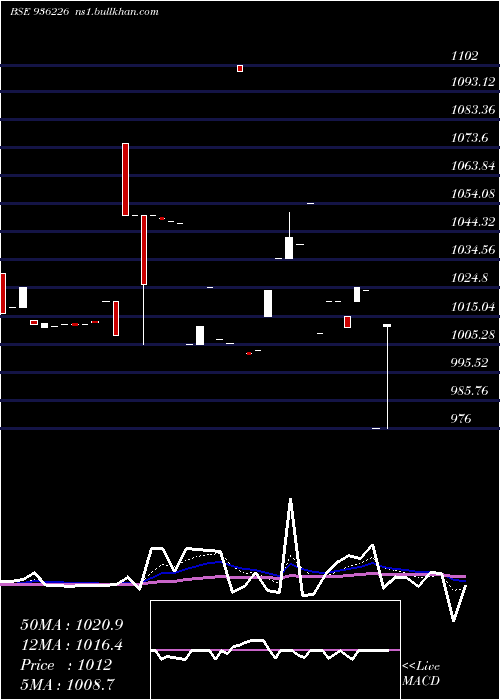Click the white candle with long wick to 976
The height and width of the screenshot is (700, 500).
(x=387, y=377)
